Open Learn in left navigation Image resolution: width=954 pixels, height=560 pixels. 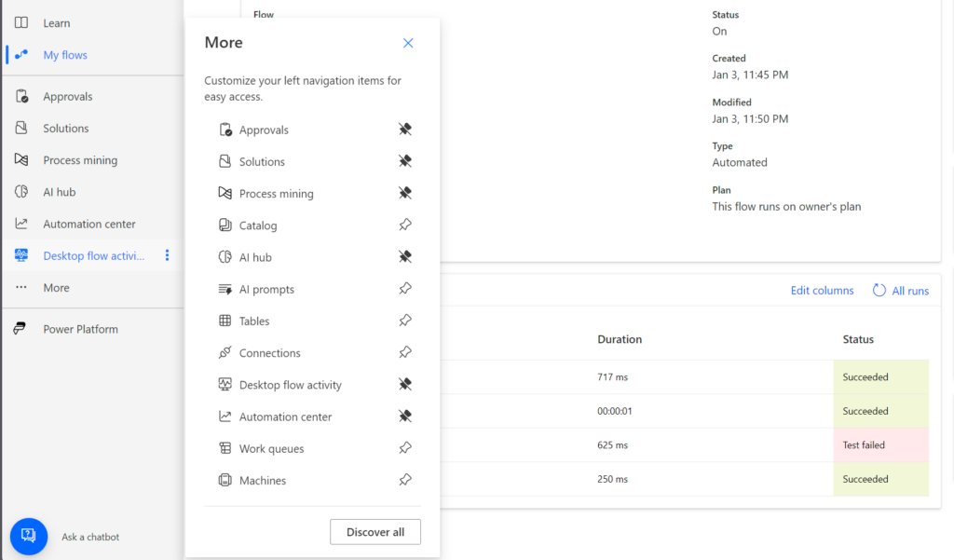coord(56,23)
